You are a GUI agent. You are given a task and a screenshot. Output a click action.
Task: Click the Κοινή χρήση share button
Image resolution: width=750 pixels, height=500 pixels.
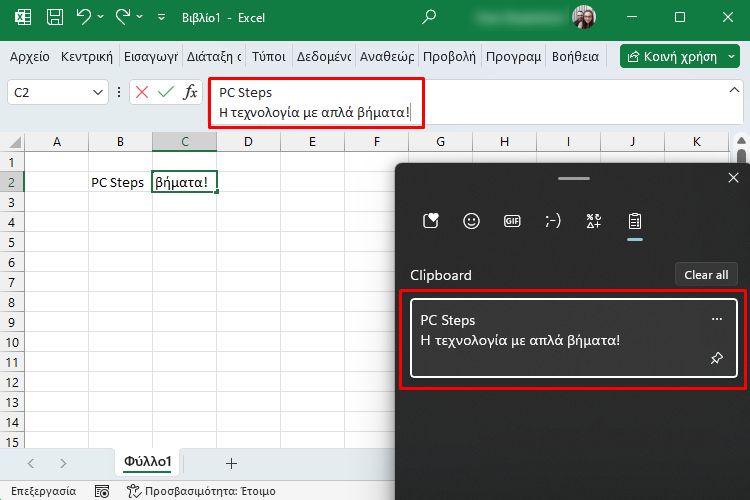pyautogui.click(x=672, y=56)
